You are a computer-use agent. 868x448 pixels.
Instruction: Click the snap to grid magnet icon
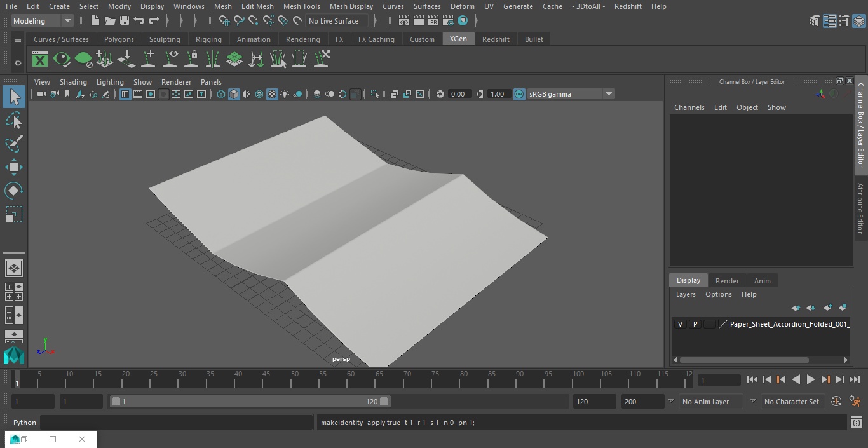pyautogui.click(x=224, y=21)
